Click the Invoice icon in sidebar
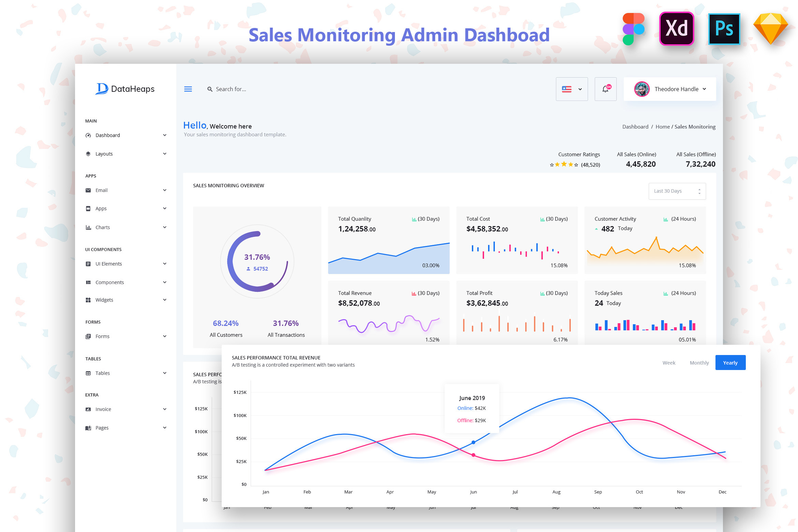798x532 pixels. [88, 409]
